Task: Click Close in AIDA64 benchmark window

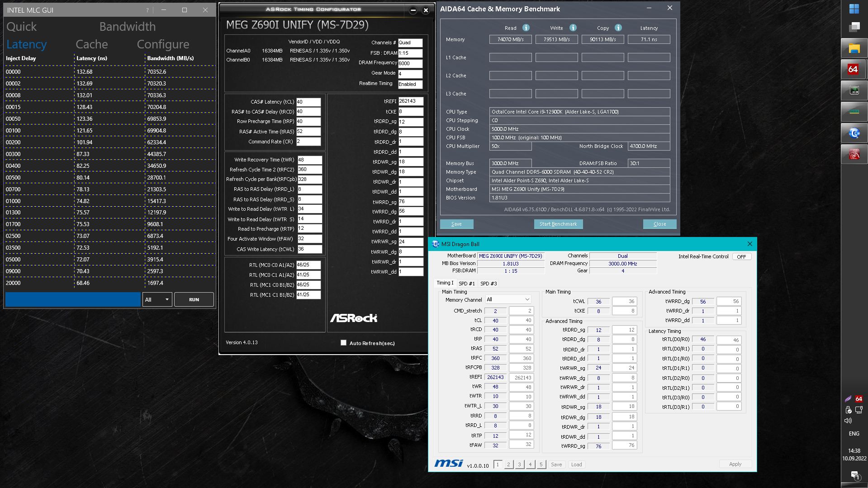Action: (x=659, y=224)
